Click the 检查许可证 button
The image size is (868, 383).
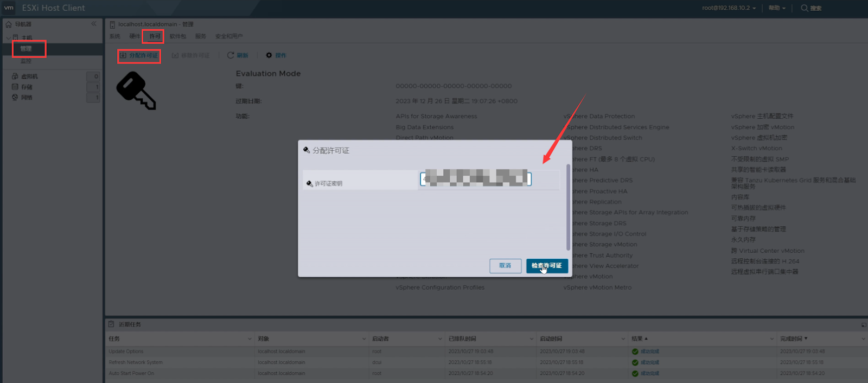(547, 266)
